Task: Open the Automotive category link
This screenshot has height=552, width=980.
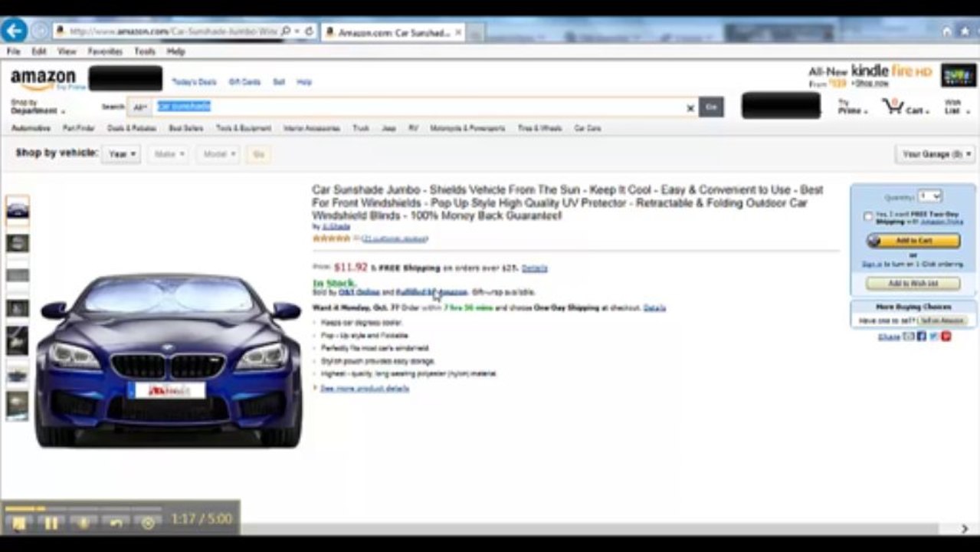Action: tap(31, 128)
